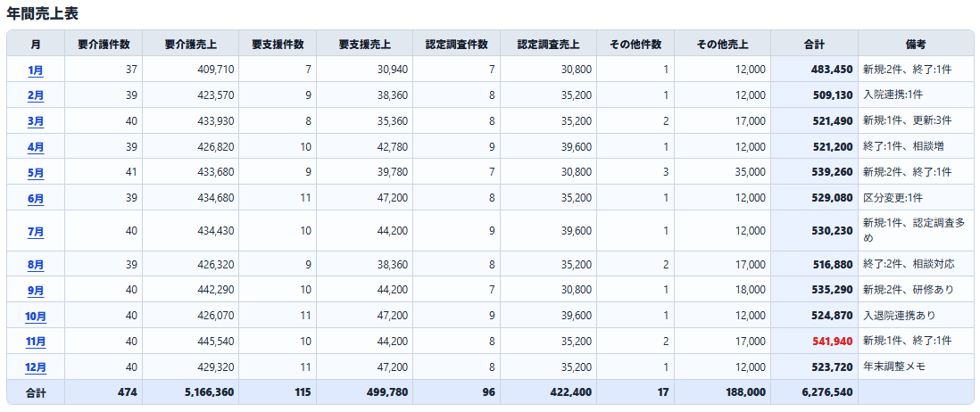This screenshot has height=412, width=980.
Task: Click the note 新規:1件、更新:3件
Action: click(907, 120)
